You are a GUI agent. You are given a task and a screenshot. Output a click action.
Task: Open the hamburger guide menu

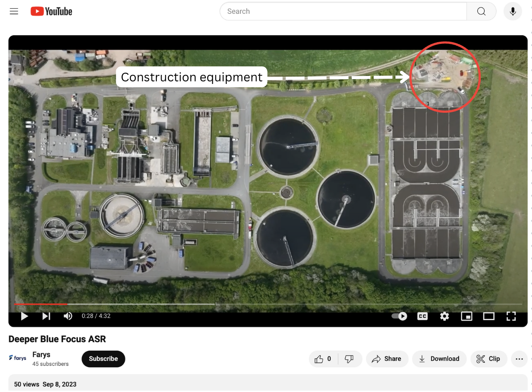[x=14, y=12]
